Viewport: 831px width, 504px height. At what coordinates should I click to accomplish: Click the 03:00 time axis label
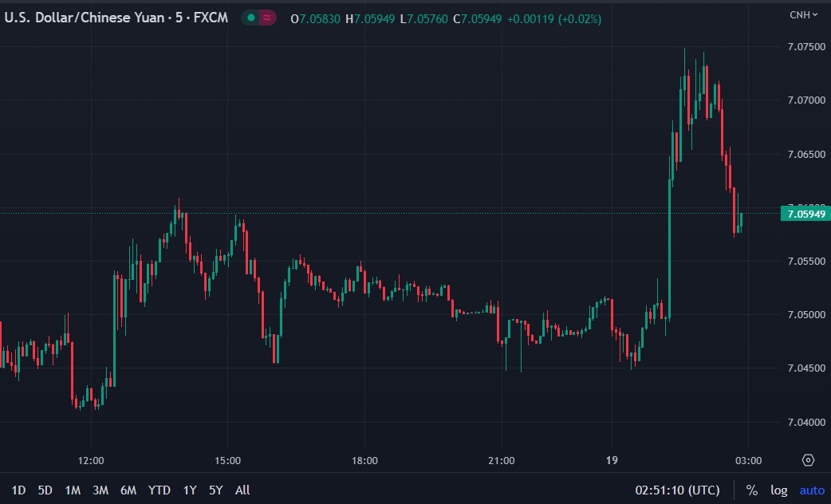pyautogui.click(x=748, y=461)
